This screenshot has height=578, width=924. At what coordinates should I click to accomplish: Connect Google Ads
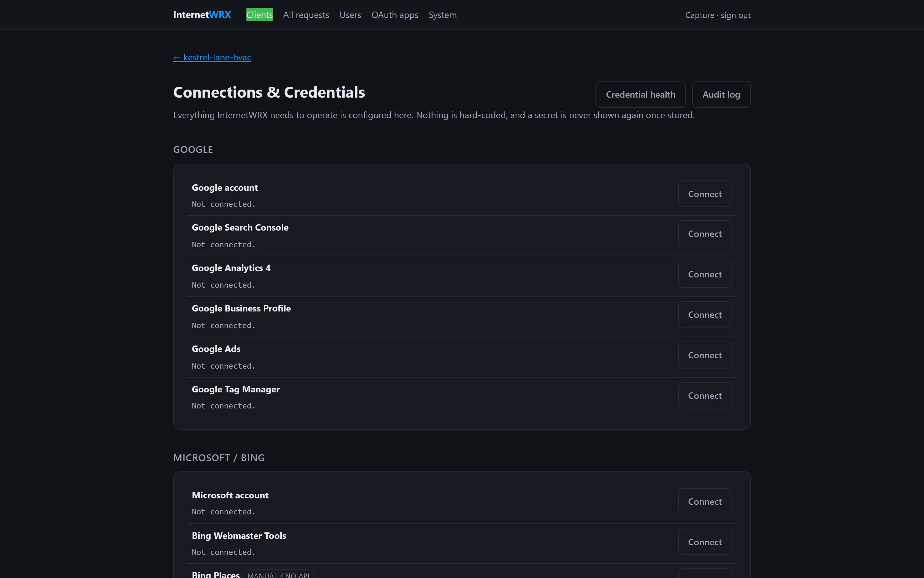pyautogui.click(x=705, y=355)
